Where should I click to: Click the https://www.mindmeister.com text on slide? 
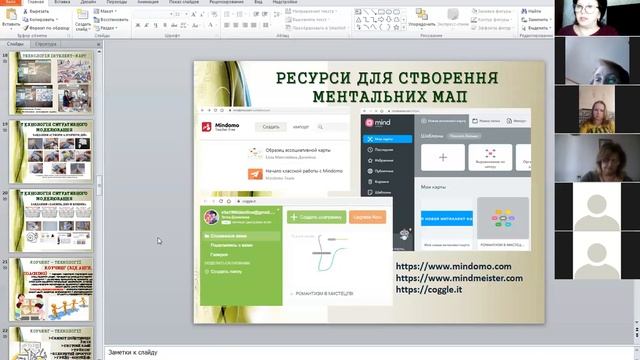459,278
